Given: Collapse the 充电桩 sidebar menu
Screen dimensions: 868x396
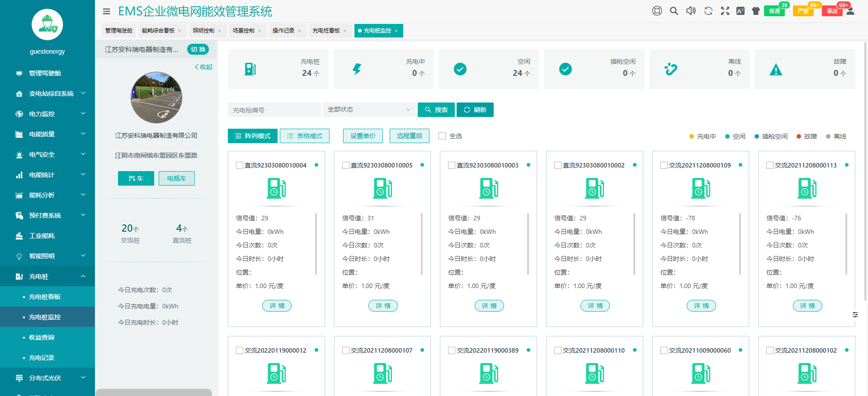Looking at the screenshot, I should 47,276.
